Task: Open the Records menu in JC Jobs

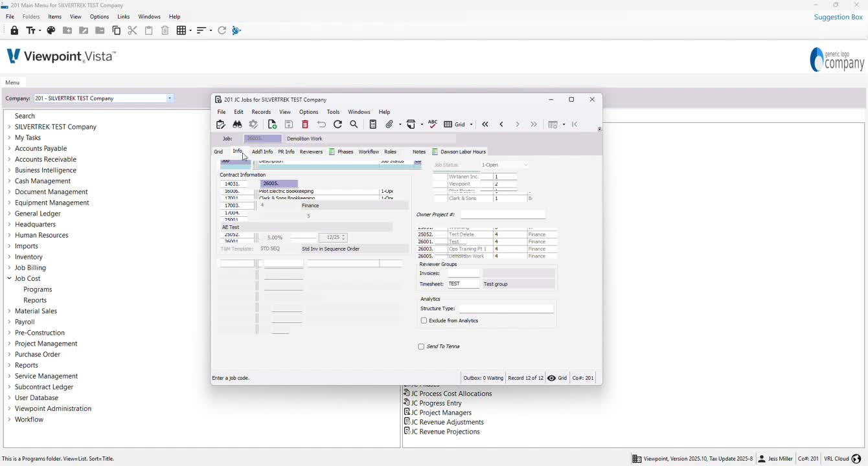Action: pyautogui.click(x=261, y=112)
